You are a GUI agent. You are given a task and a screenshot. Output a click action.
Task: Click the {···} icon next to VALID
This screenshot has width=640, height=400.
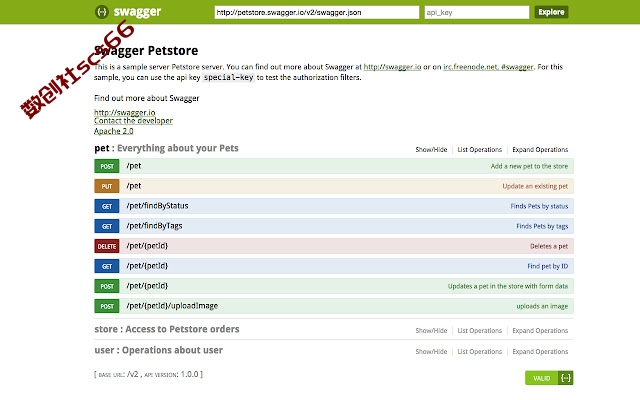566,378
